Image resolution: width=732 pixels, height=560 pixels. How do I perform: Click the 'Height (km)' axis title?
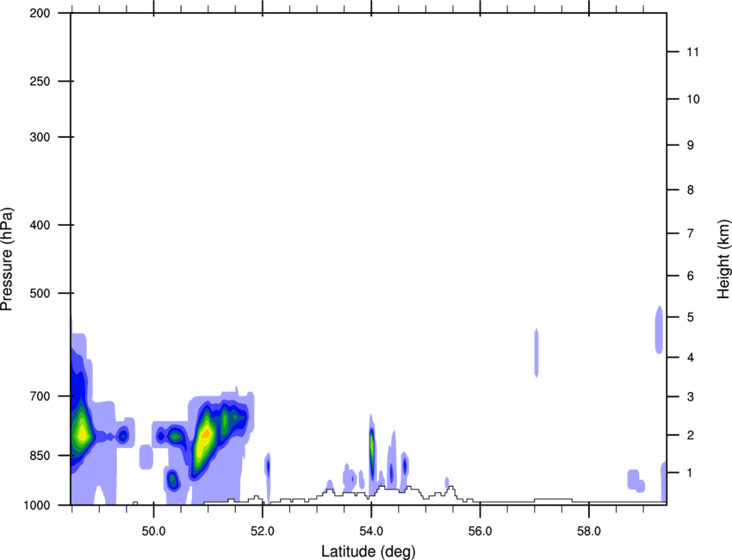pos(723,258)
